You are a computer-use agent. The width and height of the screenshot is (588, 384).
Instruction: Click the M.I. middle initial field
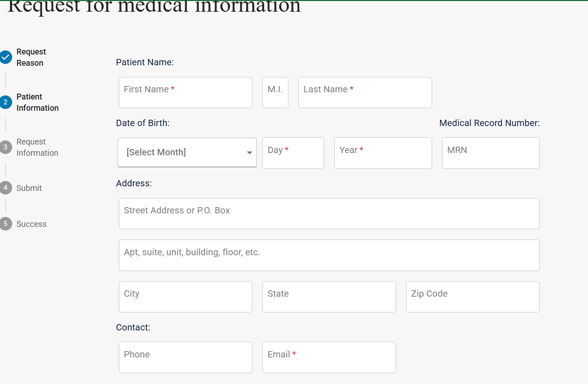[275, 92]
